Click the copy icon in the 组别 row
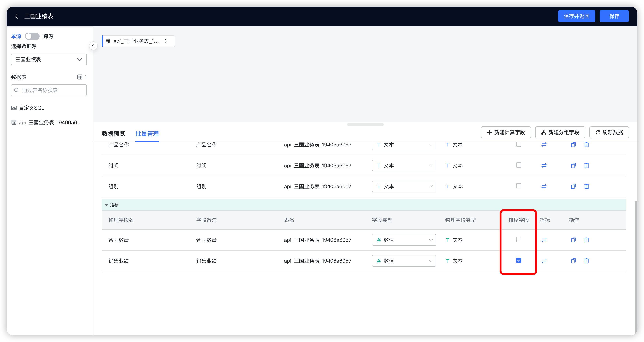 pyautogui.click(x=573, y=187)
